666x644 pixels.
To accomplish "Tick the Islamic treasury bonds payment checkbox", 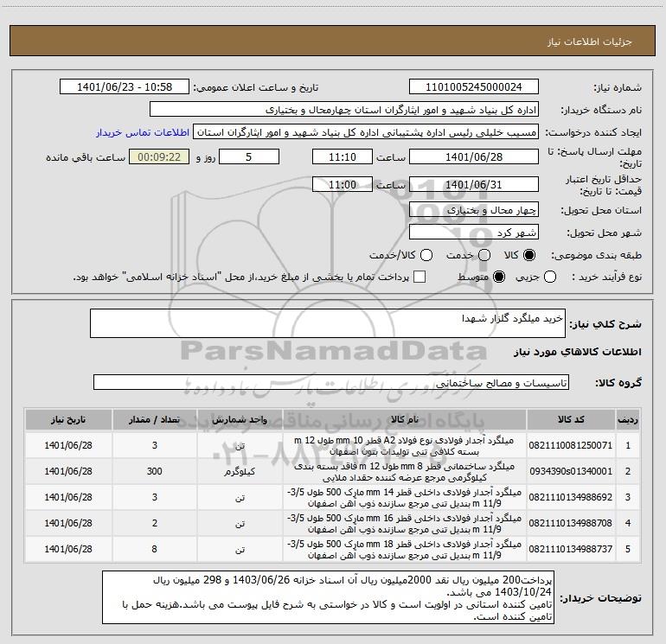I will [419, 277].
